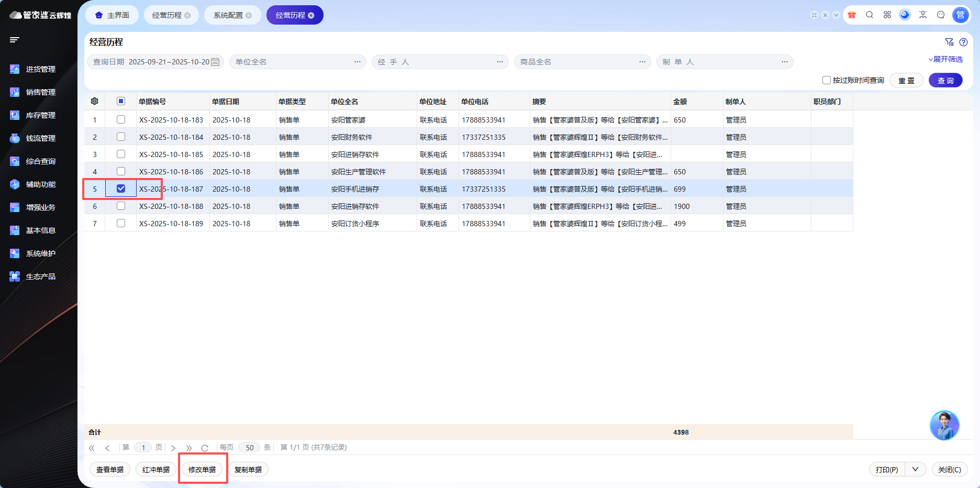Open the 单位全名 selector ellipsis
The height and width of the screenshot is (488, 980).
[358, 62]
